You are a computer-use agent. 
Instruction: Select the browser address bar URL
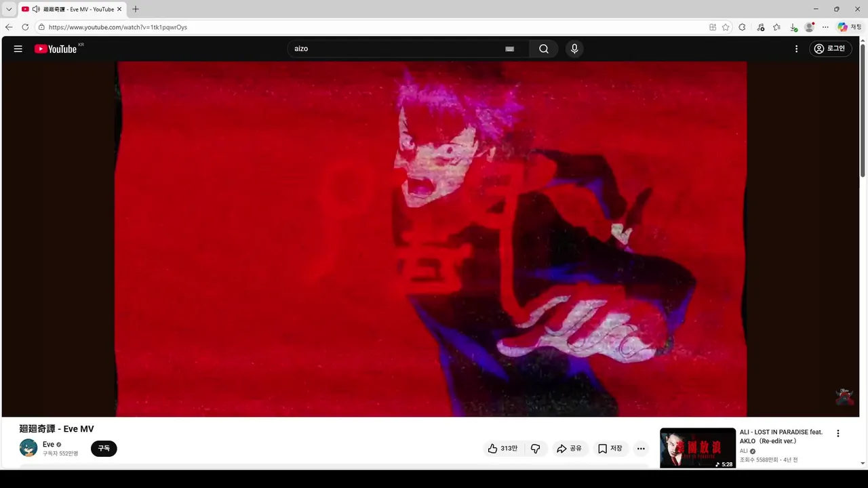coord(118,27)
